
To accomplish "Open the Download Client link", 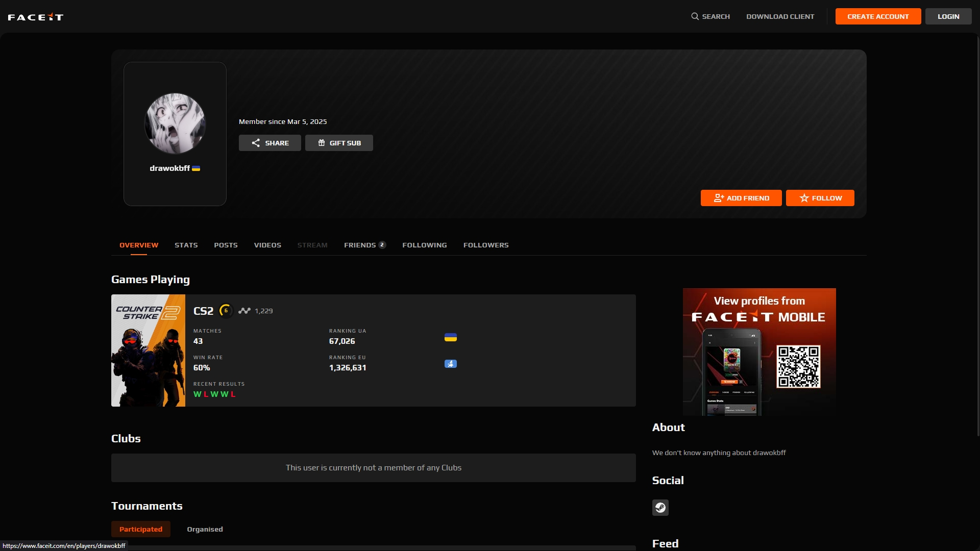I will 780,16.
